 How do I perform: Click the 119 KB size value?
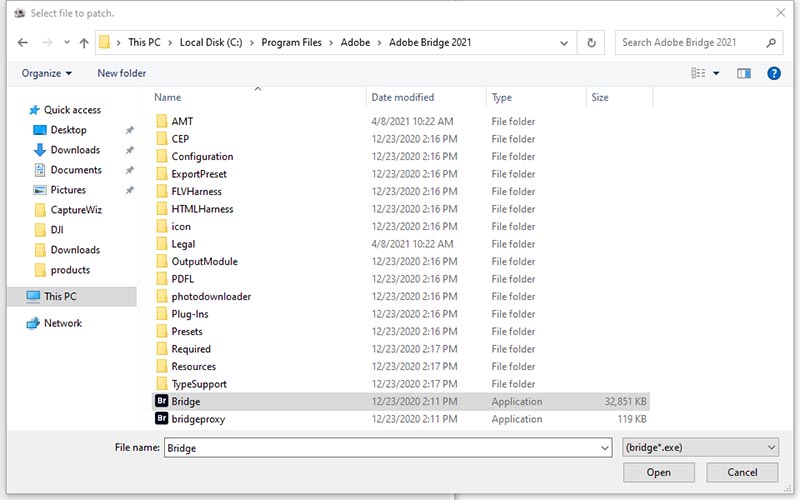click(632, 419)
